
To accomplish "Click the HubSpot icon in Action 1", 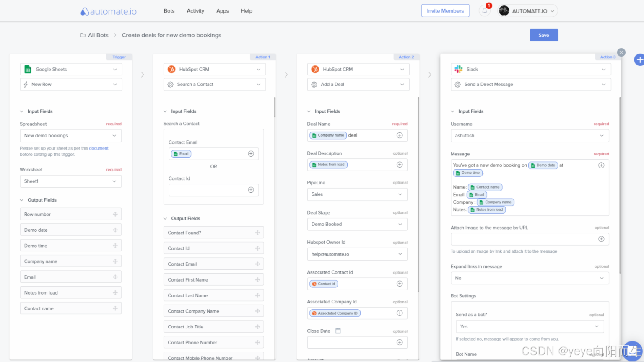I will (171, 69).
